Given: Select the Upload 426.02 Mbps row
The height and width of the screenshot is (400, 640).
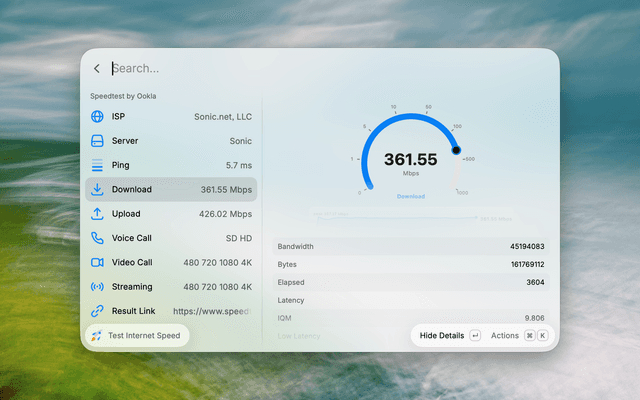Looking at the screenshot, I should coord(171,214).
